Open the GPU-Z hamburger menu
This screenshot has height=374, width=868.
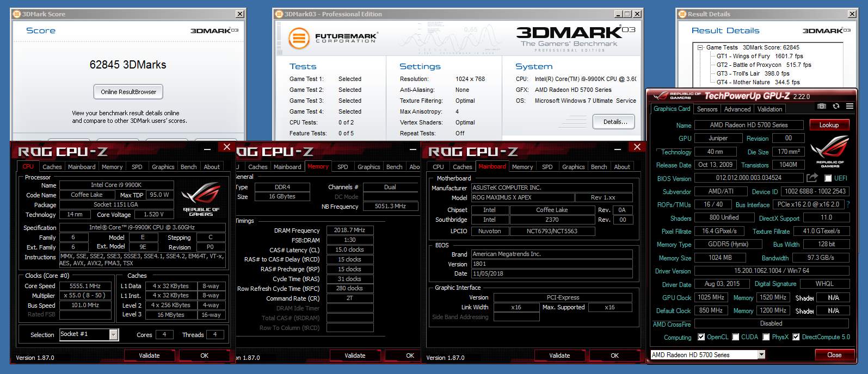tap(849, 106)
